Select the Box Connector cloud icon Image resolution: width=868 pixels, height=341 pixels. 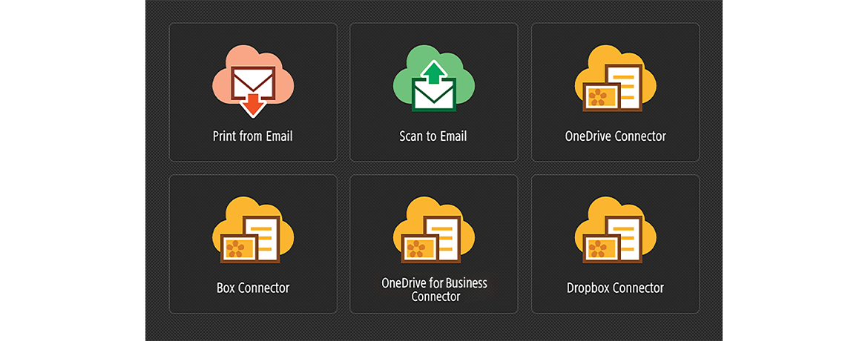(x=253, y=231)
